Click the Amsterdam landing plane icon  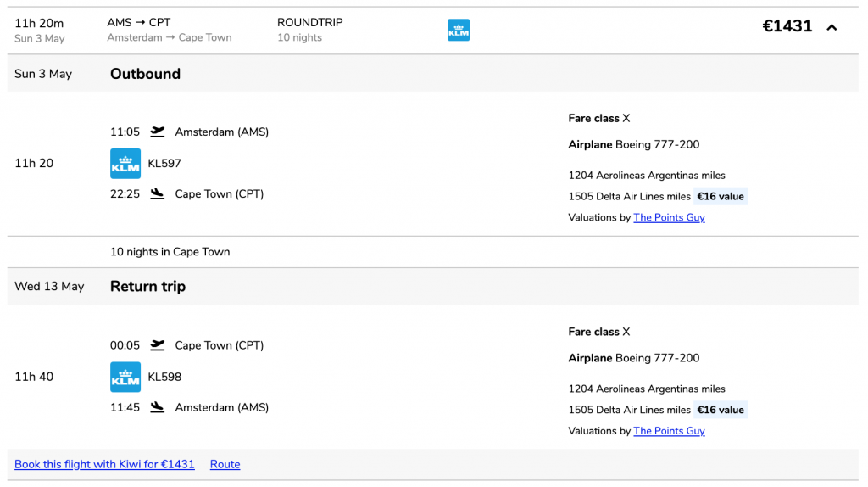coord(157,407)
